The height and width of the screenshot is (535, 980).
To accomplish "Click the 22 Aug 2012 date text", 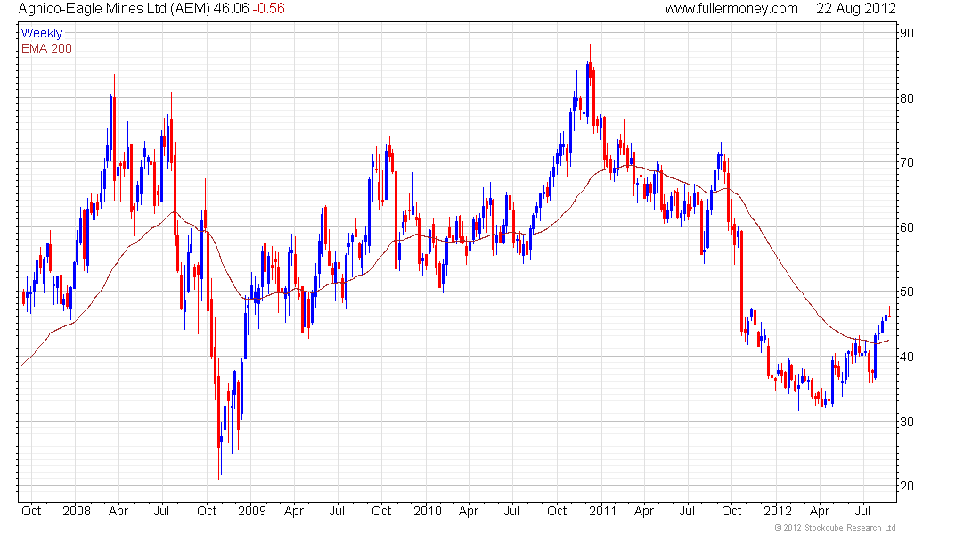I will pyautogui.click(x=855, y=9).
